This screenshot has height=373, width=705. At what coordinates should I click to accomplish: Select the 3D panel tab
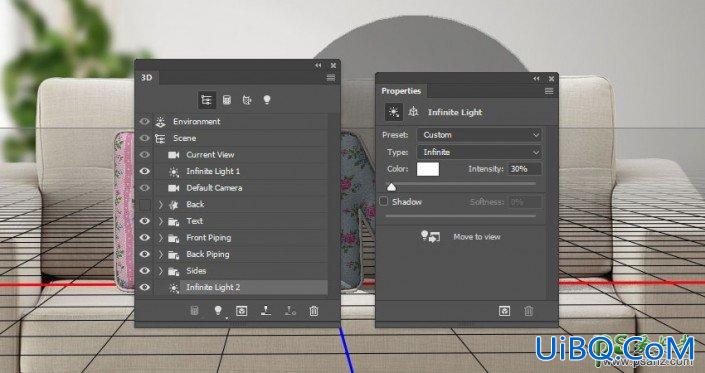(147, 78)
